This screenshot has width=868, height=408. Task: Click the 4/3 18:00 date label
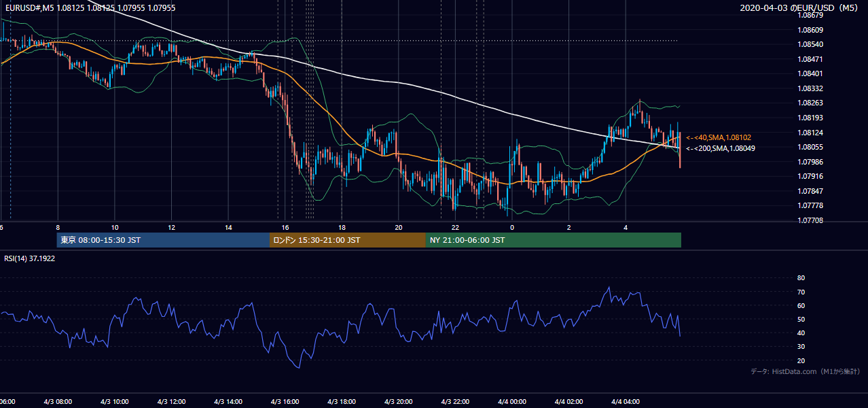[342, 402]
